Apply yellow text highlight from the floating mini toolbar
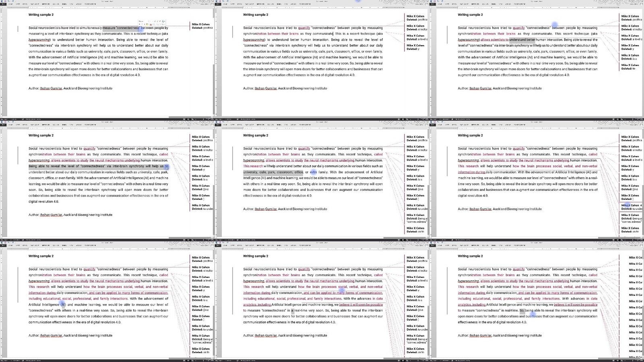Screen dimensions: 644x362 click(147, 24)
